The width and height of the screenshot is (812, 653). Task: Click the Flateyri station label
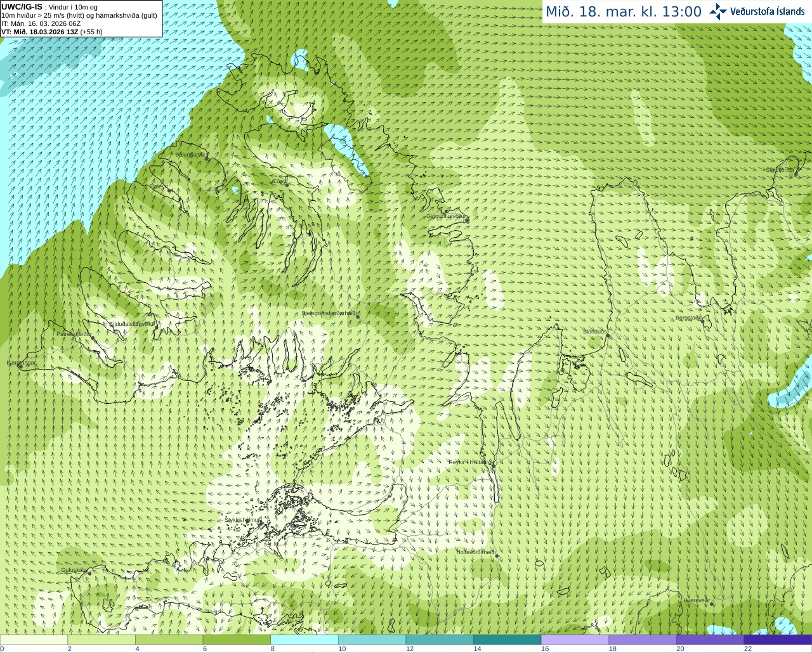[x=158, y=186]
